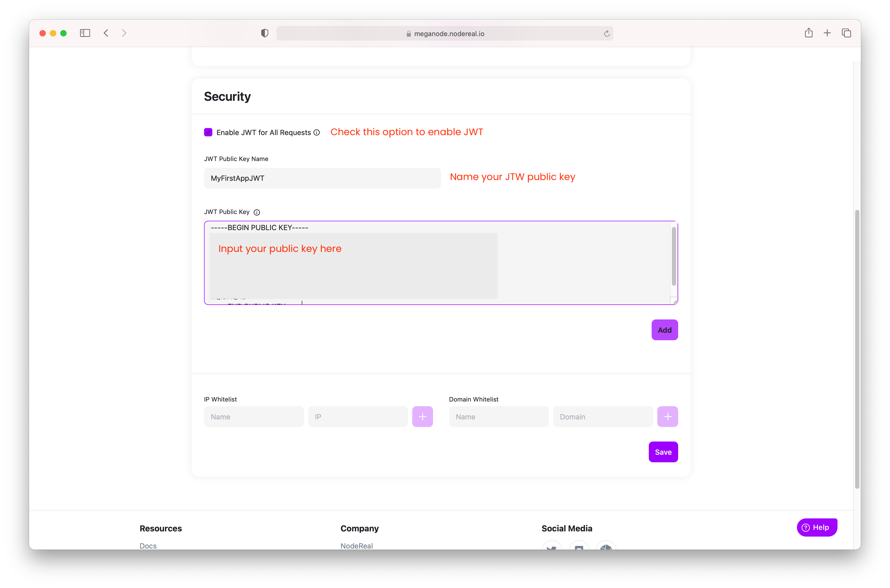Image resolution: width=890 pixels, height=588 pixels.
Task: Reload the meganode.nodereal.io page
Action: pos(607,34)
